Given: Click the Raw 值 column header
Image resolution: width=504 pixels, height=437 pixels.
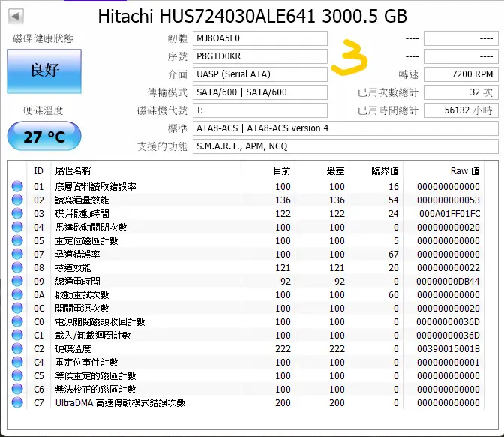Looking at the screenshot, I should point(465,171).
